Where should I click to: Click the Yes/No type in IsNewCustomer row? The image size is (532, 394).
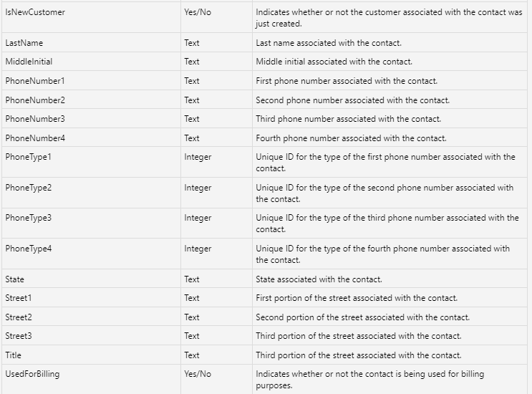[198, 13]
